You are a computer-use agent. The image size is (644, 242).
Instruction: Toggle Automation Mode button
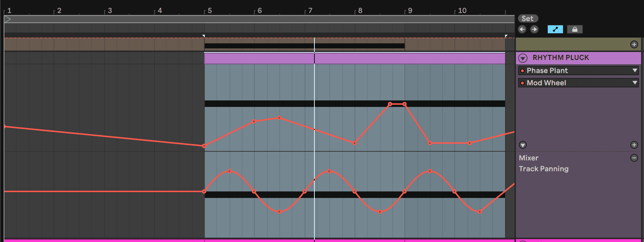pos(555,29)
